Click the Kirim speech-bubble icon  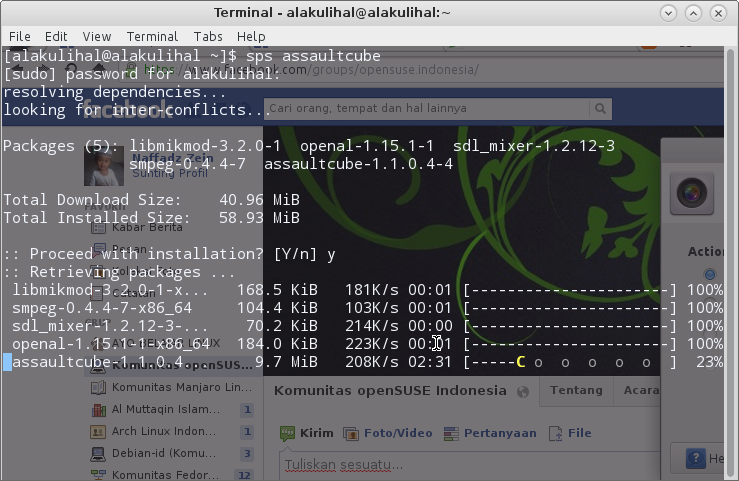[287, 433]
